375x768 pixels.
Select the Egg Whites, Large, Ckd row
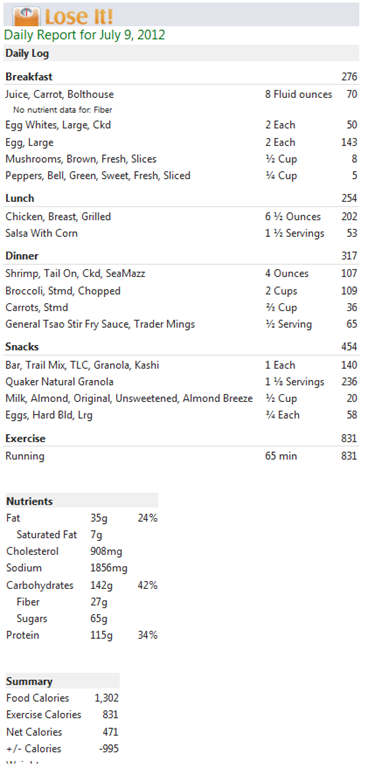(181, 125)
